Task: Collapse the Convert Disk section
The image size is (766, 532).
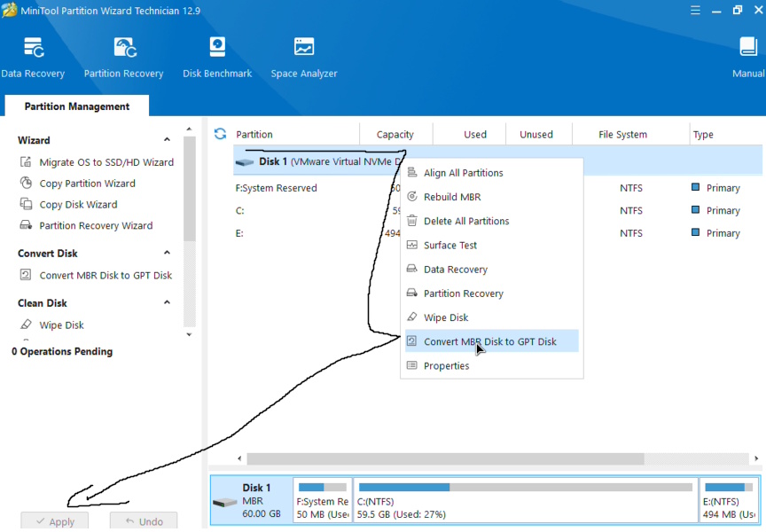Action: 167,253
